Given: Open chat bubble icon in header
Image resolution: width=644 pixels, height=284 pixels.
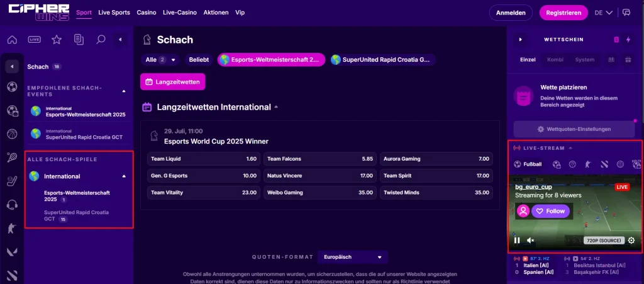Looking at the screenshot, I should tap(626, 13).
